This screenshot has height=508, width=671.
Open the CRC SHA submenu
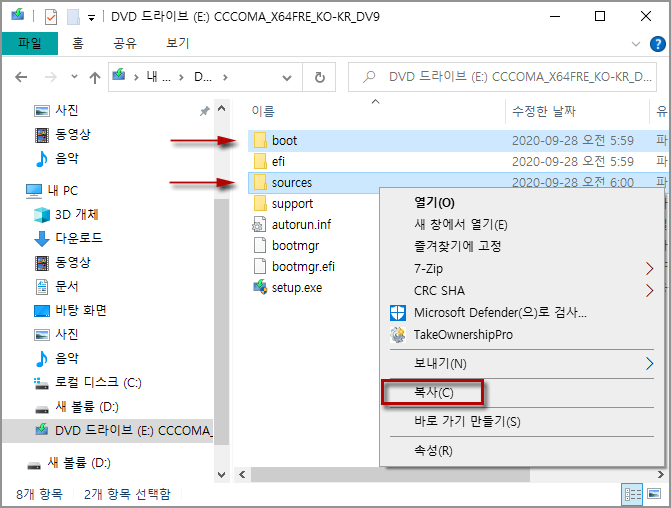click(521, 291)
